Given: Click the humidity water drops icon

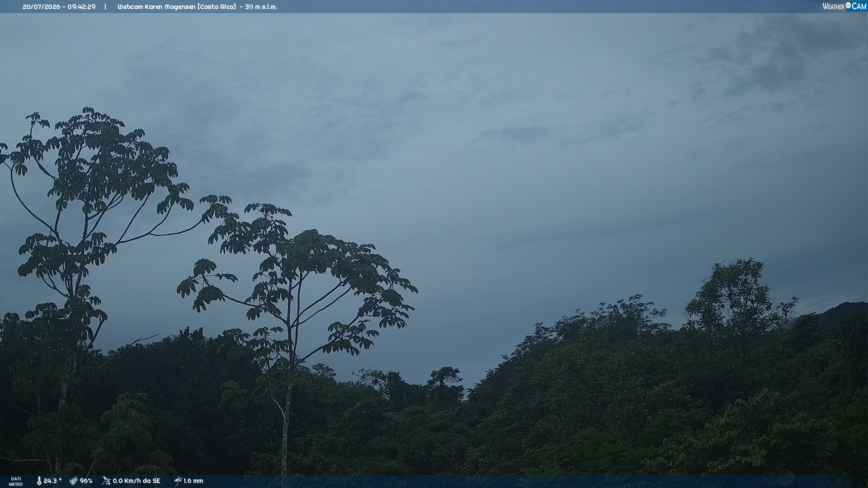Looking at the screenshot, I should click(x=73, y=481).
